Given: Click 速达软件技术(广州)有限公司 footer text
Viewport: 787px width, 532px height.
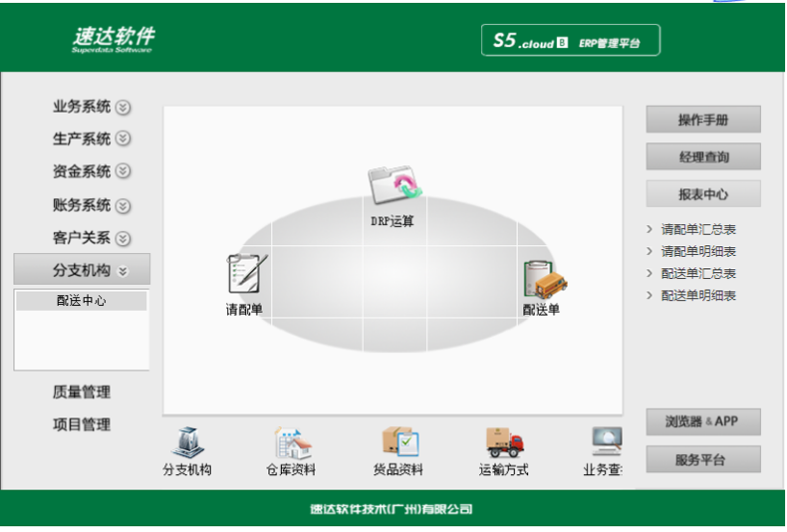Looking at the screenshot, I should tap(392, 509).
